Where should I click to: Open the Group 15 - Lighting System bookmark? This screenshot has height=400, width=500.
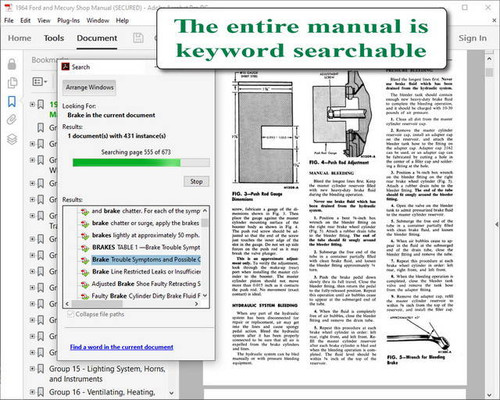107,374
